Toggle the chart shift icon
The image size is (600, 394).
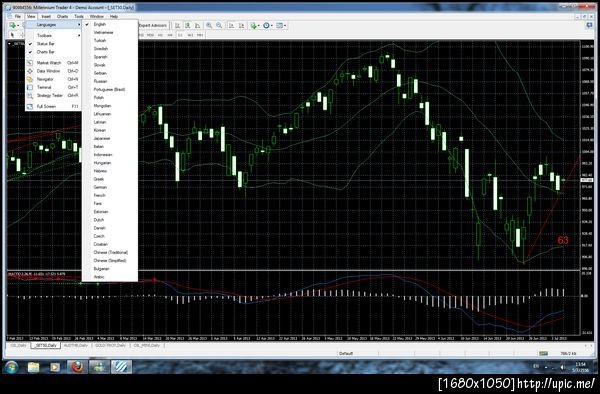pos(241,25)
